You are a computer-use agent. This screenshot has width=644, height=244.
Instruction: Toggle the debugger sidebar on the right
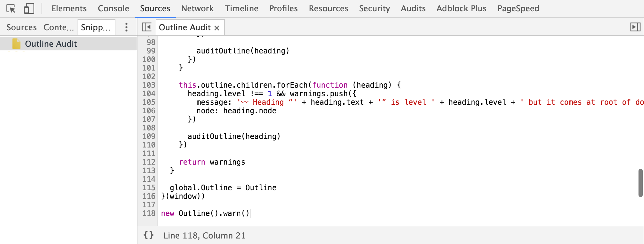635,27
